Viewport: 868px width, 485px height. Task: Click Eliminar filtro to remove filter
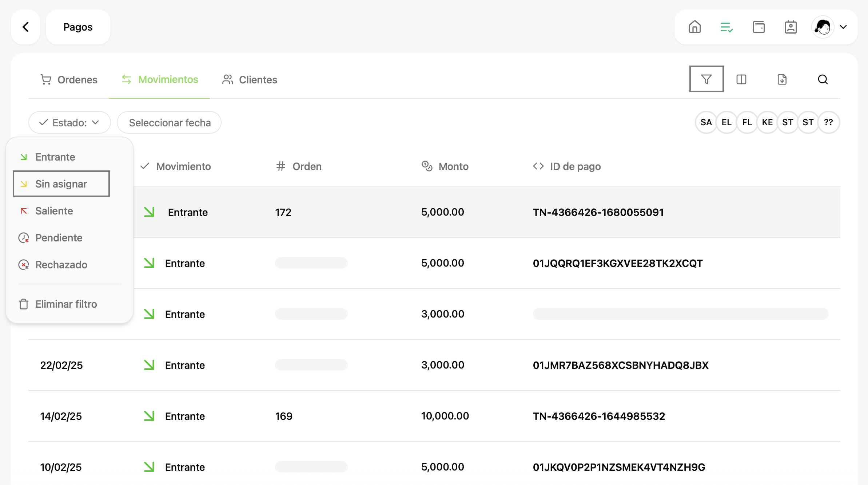[66, 304]
